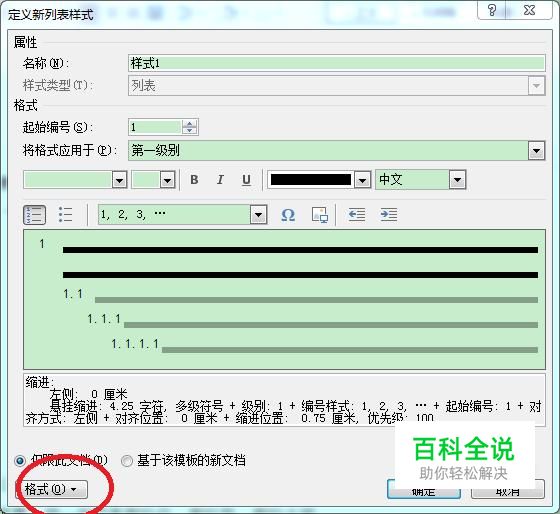Viewport: 560px width, 514px height.
Task: Decrease indent icon
Action: tap(356, 215)
